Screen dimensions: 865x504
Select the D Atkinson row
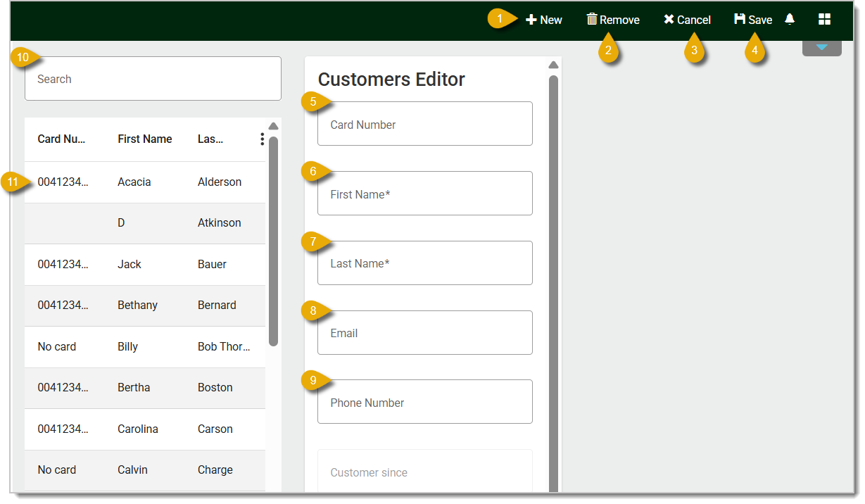pos(145,223)
